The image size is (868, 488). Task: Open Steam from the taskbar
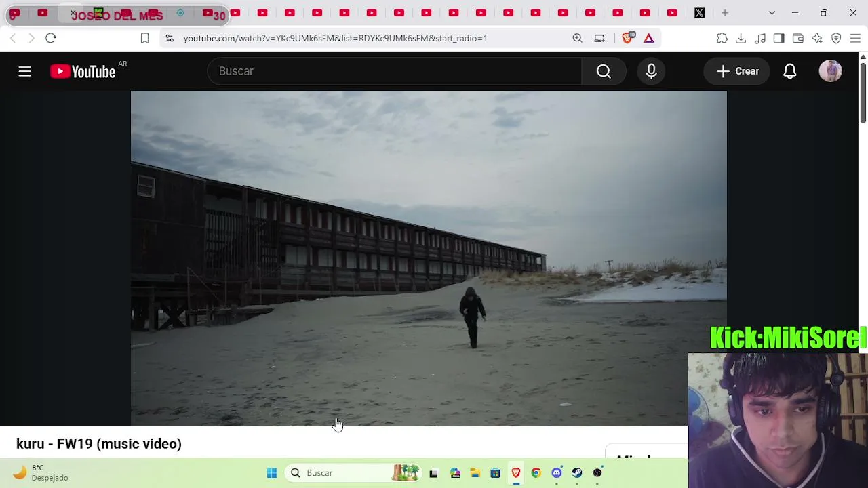click(577, 473)
